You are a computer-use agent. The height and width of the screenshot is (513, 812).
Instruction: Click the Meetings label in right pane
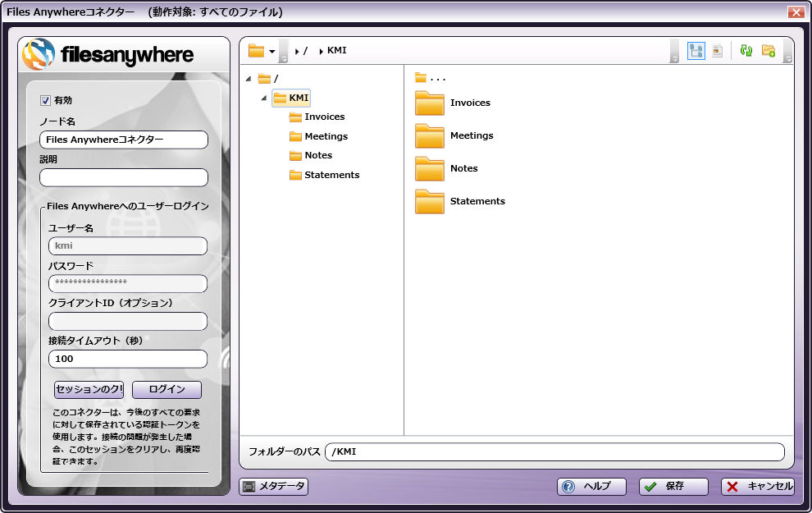pyautogui.click(x=472, y=135)
